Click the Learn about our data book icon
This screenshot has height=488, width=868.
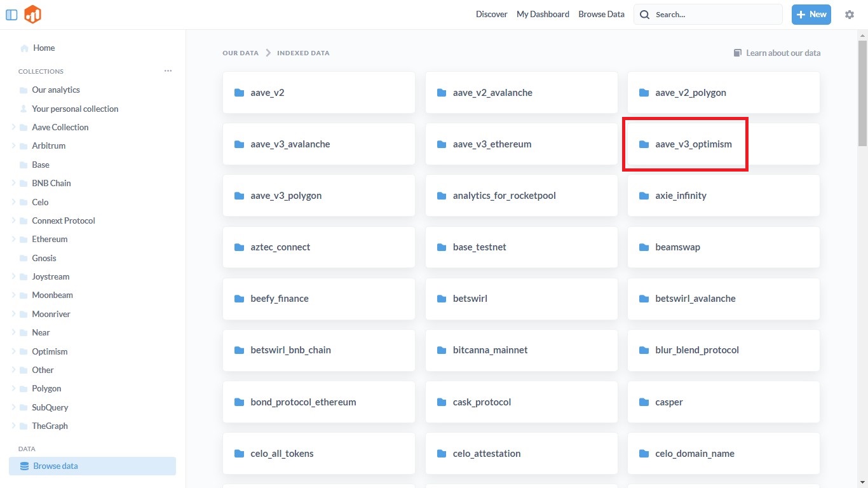click(x=738, y=53)
